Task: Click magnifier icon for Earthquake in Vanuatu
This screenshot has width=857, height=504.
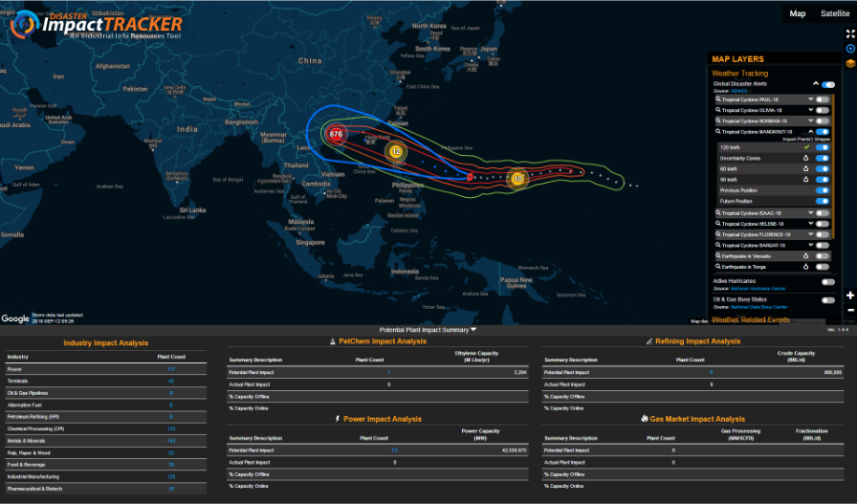Action: coord(718,256)
